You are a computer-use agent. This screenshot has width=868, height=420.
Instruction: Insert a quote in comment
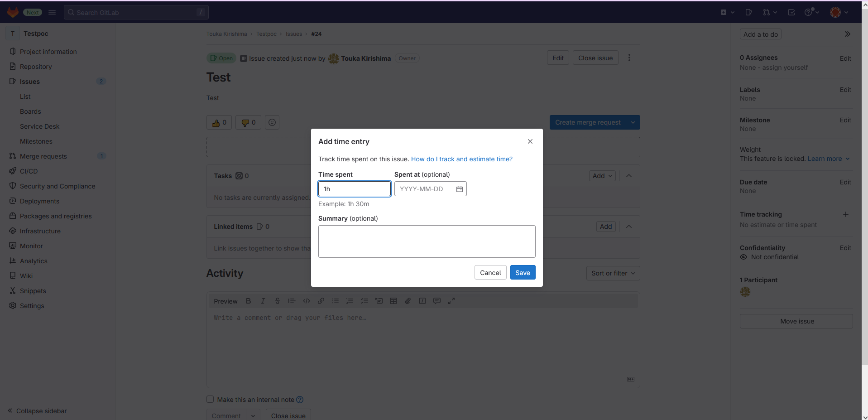(x=292, y=301)
